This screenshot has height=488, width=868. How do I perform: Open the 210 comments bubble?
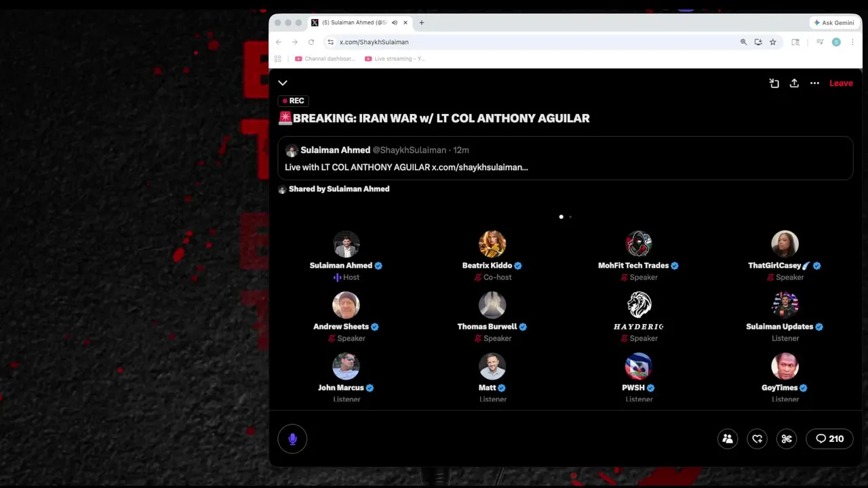click(x=829, y=439)
